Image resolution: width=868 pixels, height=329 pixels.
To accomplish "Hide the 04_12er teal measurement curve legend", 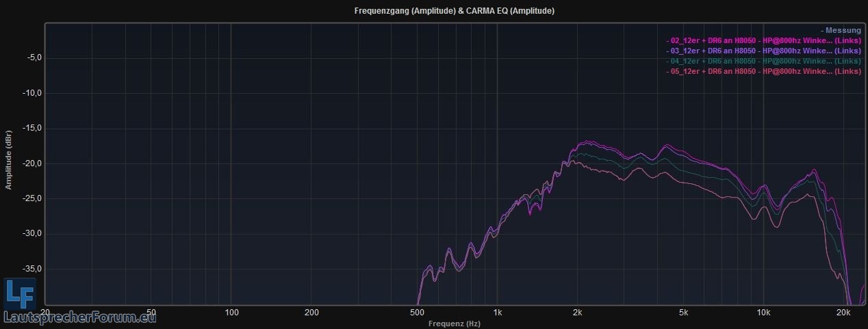I will pos(763,61).
